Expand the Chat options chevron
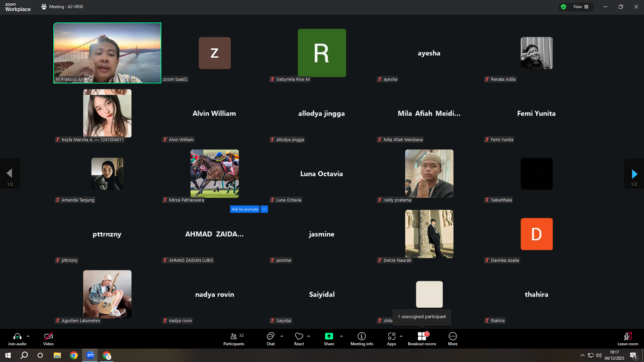The image size is (644, 362). click(282, 336)
